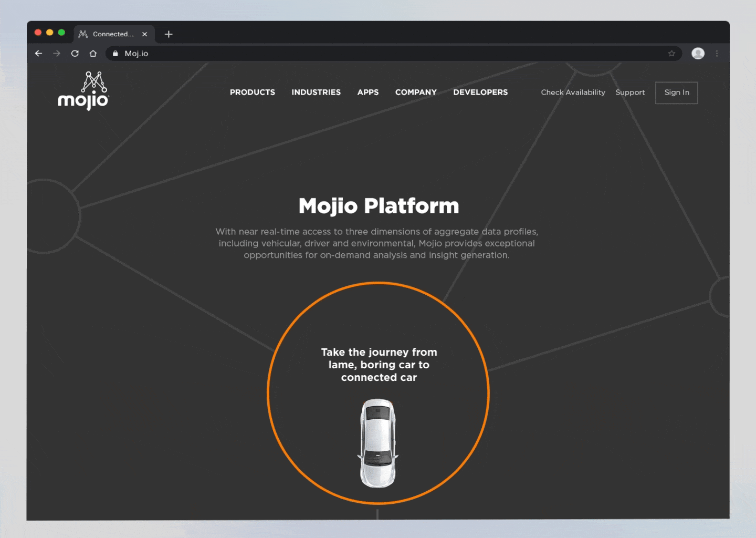Click the yellow macOS minimize button

pyautogui.click(x=50, y=33)
